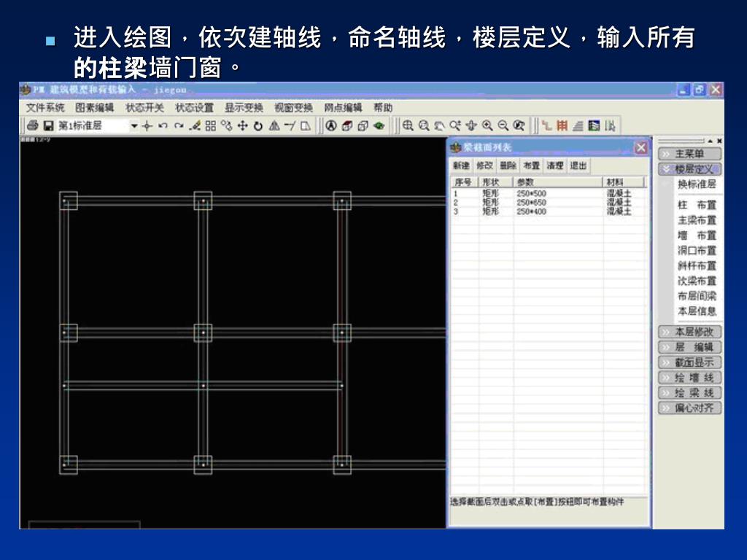
Task: Open the 显示变换 menu
Action: coord(244,108)
